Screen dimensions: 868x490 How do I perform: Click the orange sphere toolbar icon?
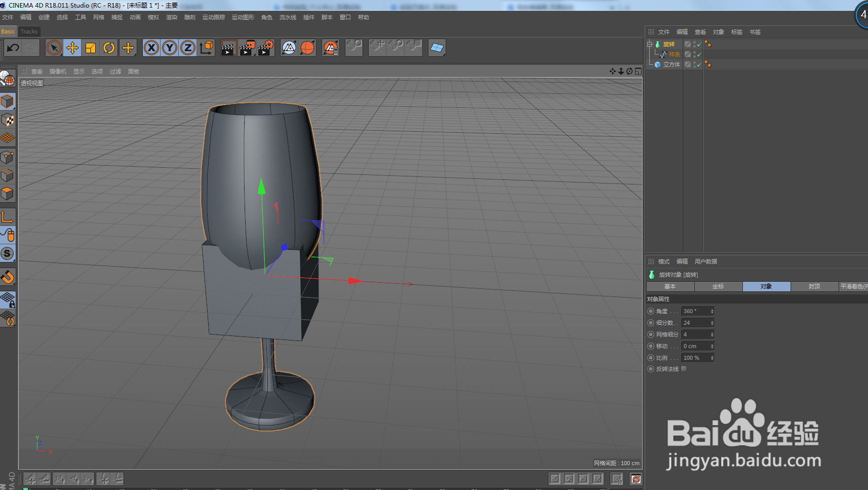coord(307,48)
